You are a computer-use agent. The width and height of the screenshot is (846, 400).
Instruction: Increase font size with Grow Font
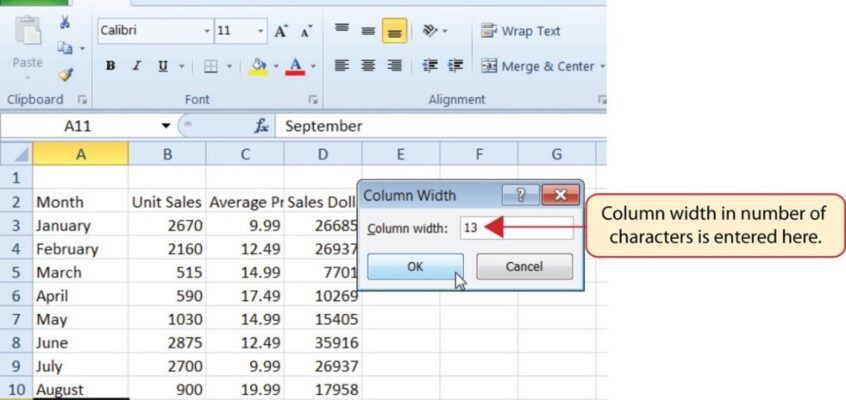point(281,31)
